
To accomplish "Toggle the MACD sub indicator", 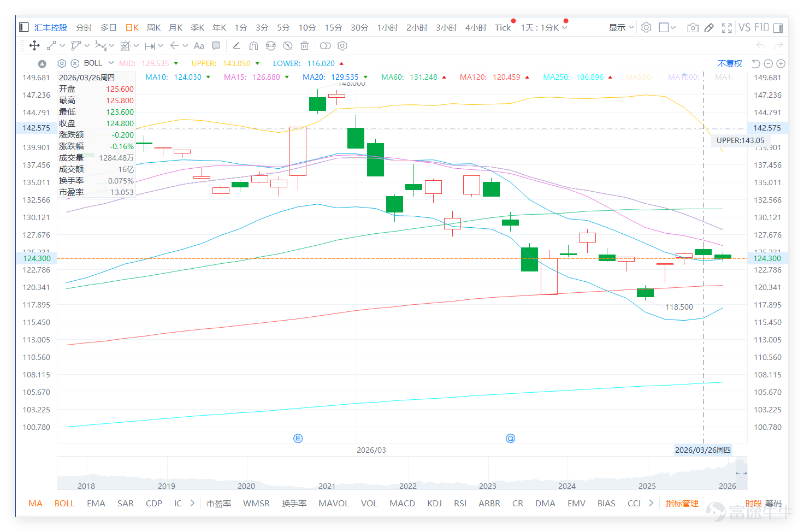I will click(x=402, y=503).
